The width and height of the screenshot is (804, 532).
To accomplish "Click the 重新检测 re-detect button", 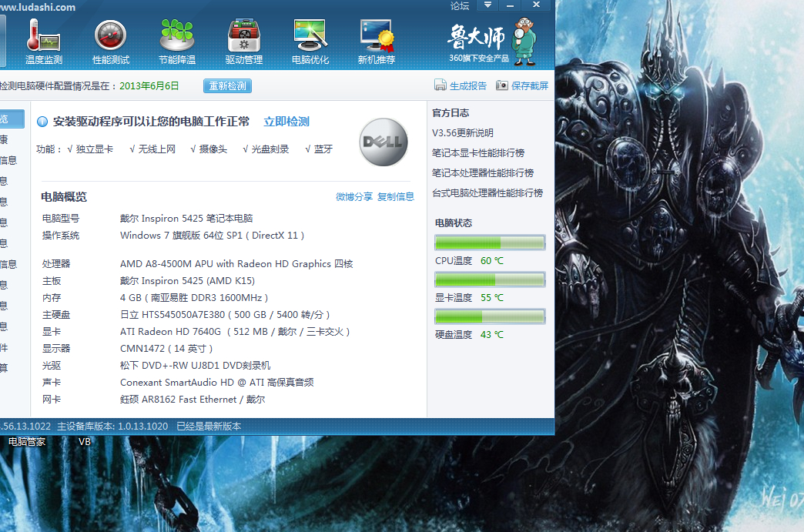I will click(x=228, y=86).
